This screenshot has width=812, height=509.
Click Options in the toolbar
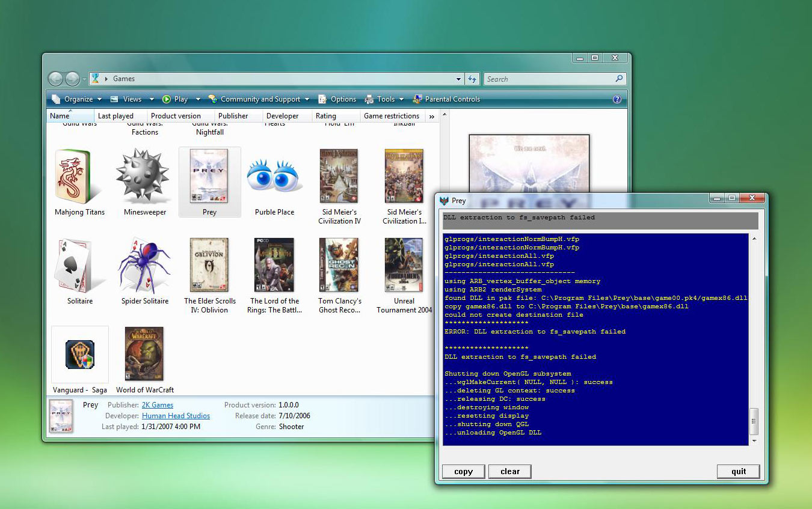pyautogui.click(x=337, y=99)
